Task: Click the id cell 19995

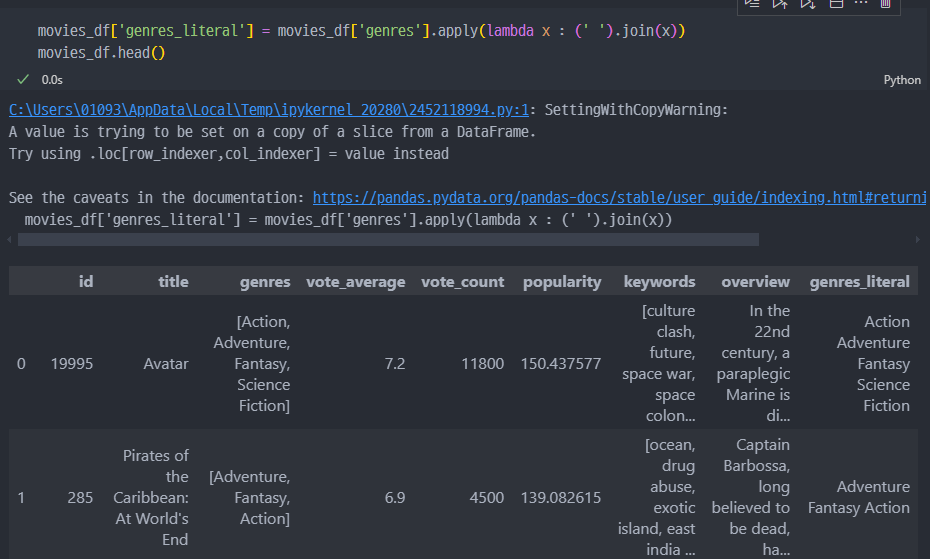Action: coord(72,364)
